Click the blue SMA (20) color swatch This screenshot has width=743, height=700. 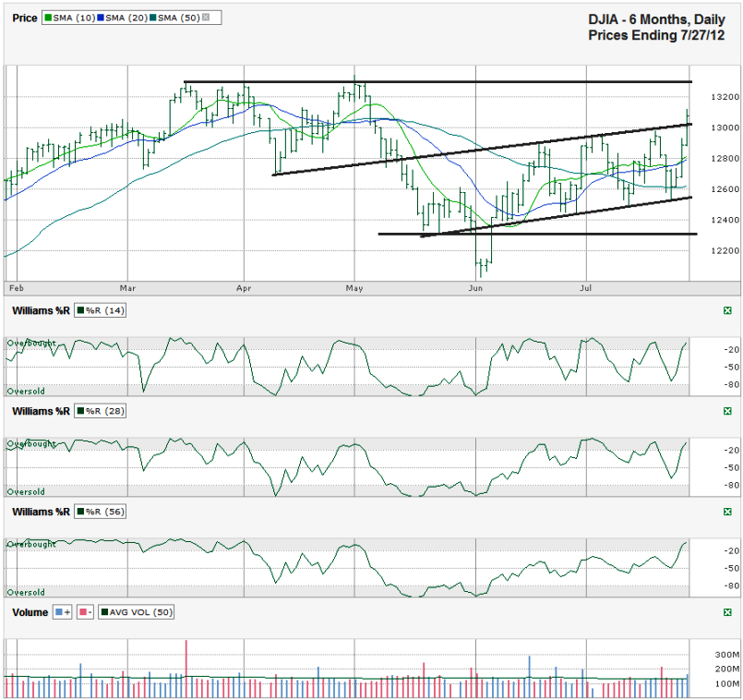tap(101, 18)
